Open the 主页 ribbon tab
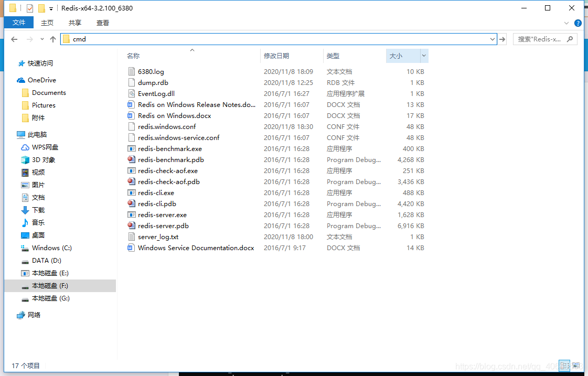 [47, 23]
